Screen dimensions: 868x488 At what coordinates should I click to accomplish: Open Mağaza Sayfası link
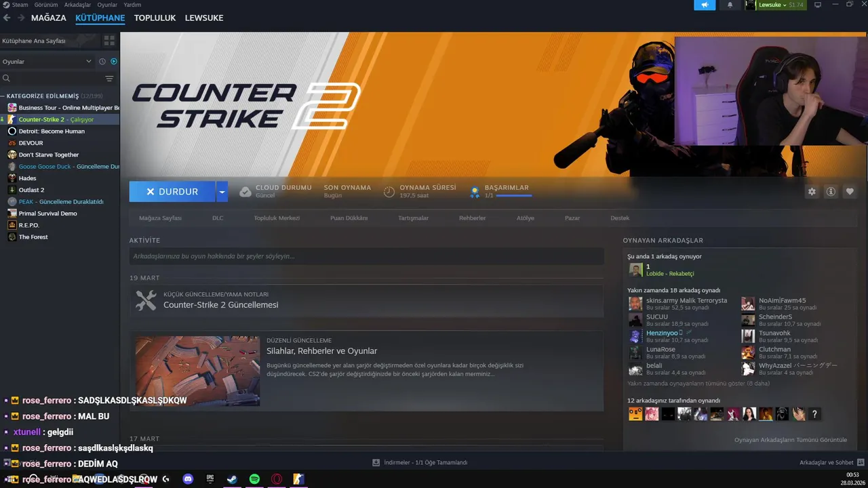tap(160, 218)
